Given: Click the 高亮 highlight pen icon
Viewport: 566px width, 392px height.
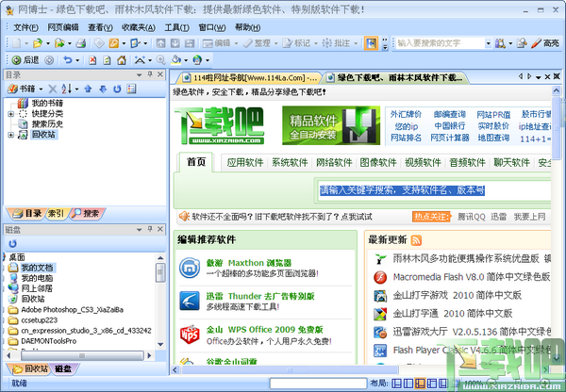Looking at the screenshot, I should pos(537,43).
